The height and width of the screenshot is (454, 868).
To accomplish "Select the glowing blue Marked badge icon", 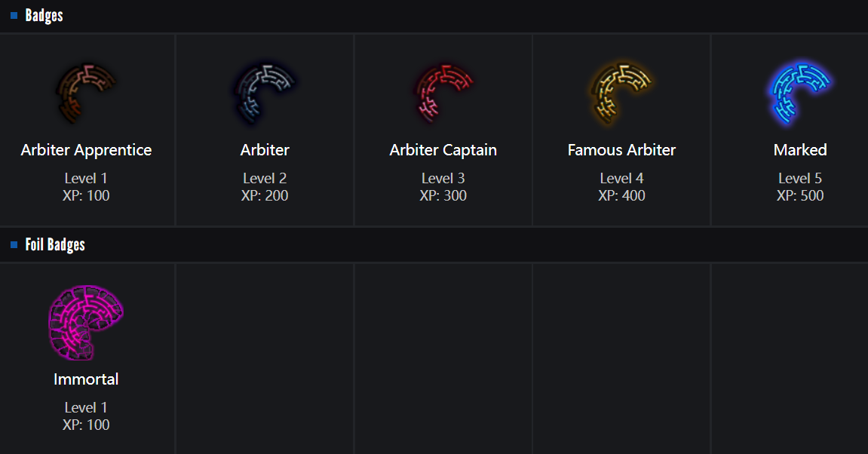I will pyautogui.click(x=799, y=93).
